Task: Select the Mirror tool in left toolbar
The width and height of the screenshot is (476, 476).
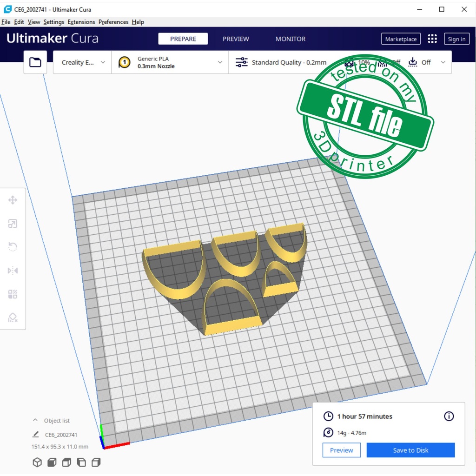Action: [x=13, y=271]
